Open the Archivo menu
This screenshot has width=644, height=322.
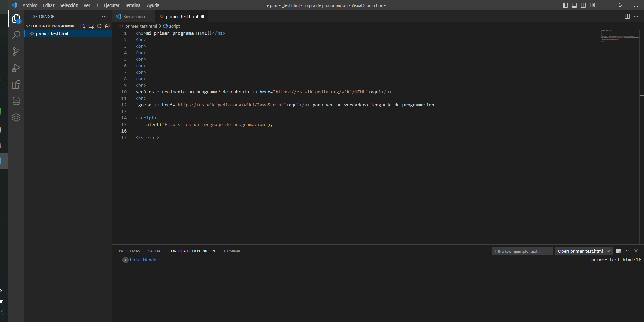[x=30, y=5]
